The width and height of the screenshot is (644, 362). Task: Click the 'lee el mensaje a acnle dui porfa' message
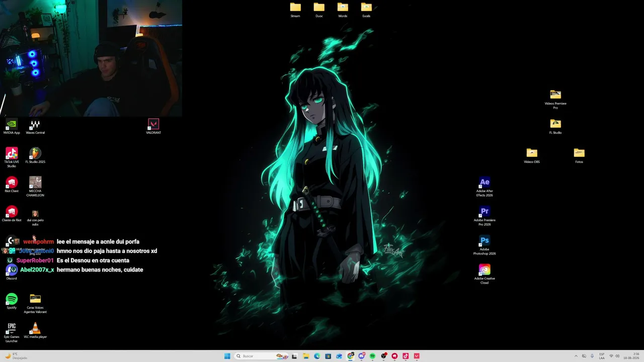coord(98,242)
